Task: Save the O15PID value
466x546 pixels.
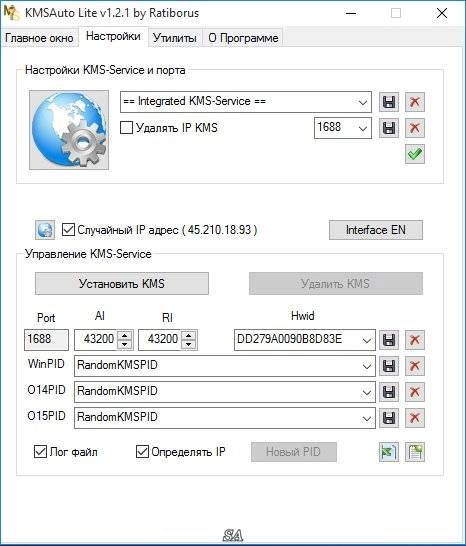Action: [x=389, y=418]
